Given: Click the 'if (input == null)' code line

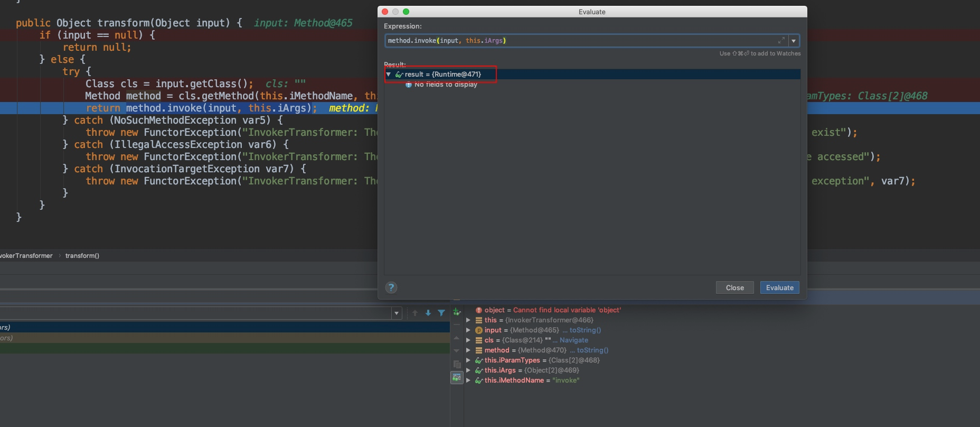Looking at the screenshot, I should (97, 35).
